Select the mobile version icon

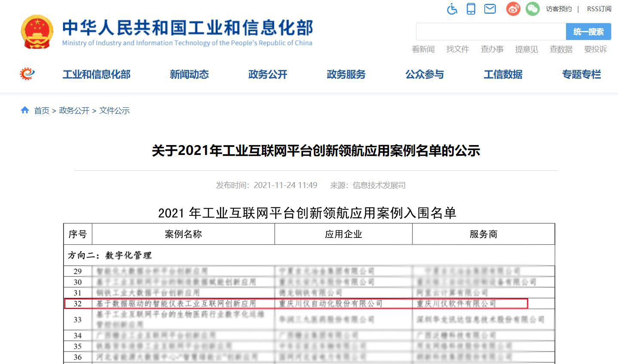[x=471, y=9]
